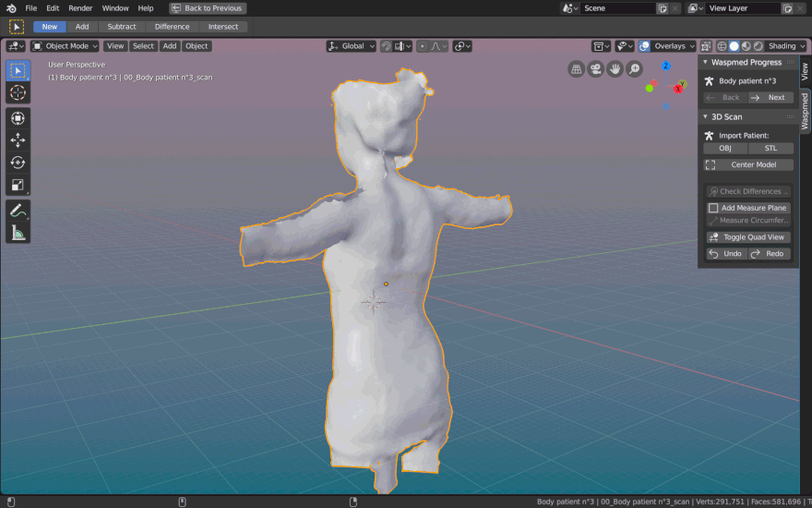Select the Scale tool

tap(18, 185)
